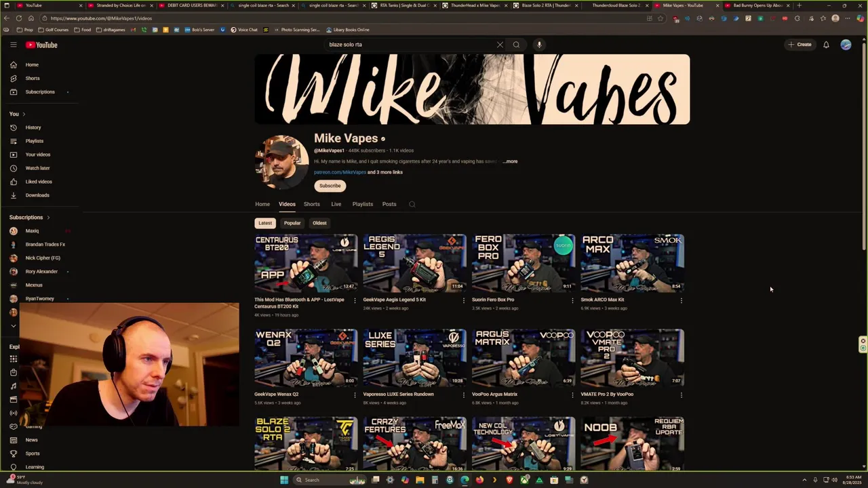Expand the Subscriptions section heading
Viewport: 868px width, 488px height.
click(30, 218)
